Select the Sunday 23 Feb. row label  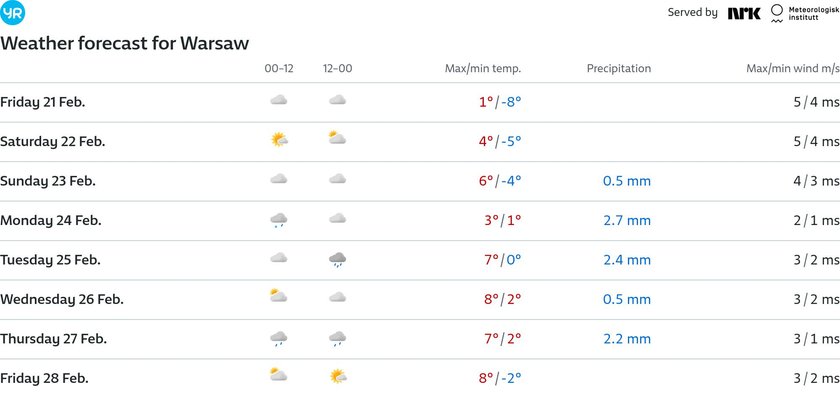click(48, 181)
